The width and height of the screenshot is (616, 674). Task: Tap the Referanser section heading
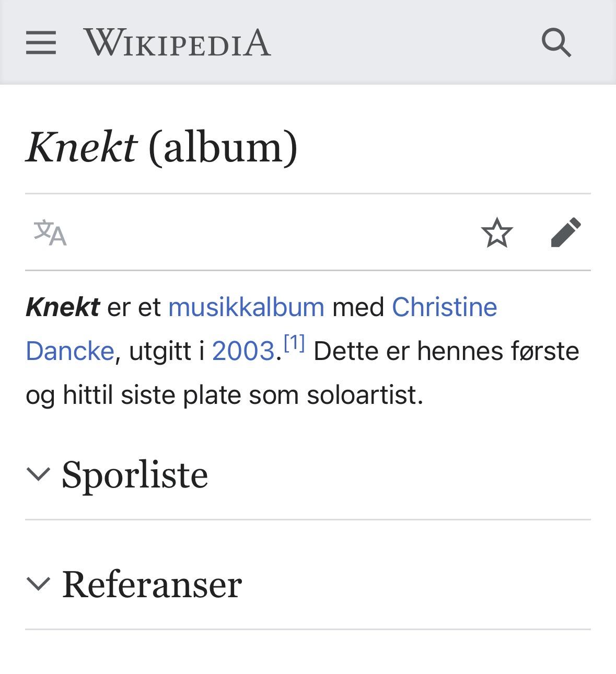pos(152,584)
